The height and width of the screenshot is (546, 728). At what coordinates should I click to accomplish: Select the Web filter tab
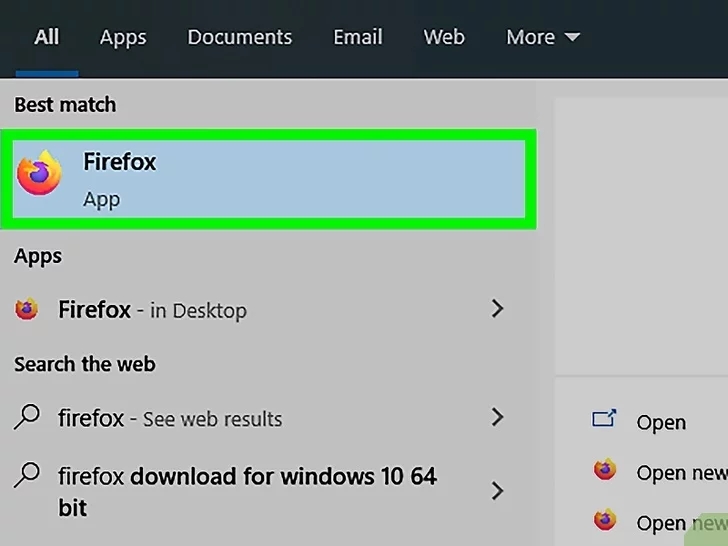444,37
